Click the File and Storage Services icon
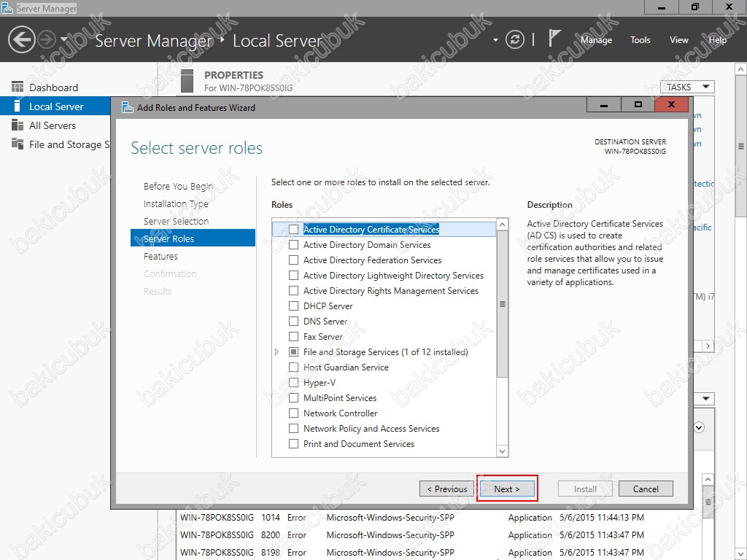Viewport: 747px width, 560px height. (18, 144)
